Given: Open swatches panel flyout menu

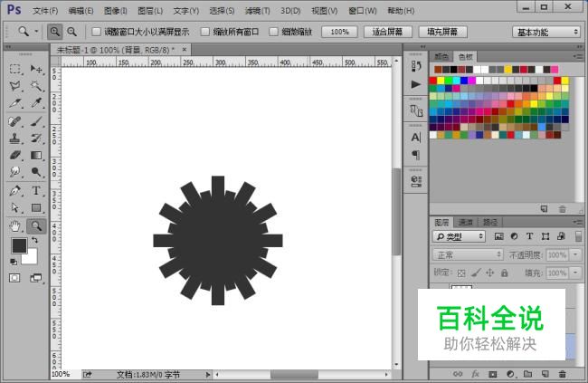Looking at the screenshot, I should coord(579,57).
